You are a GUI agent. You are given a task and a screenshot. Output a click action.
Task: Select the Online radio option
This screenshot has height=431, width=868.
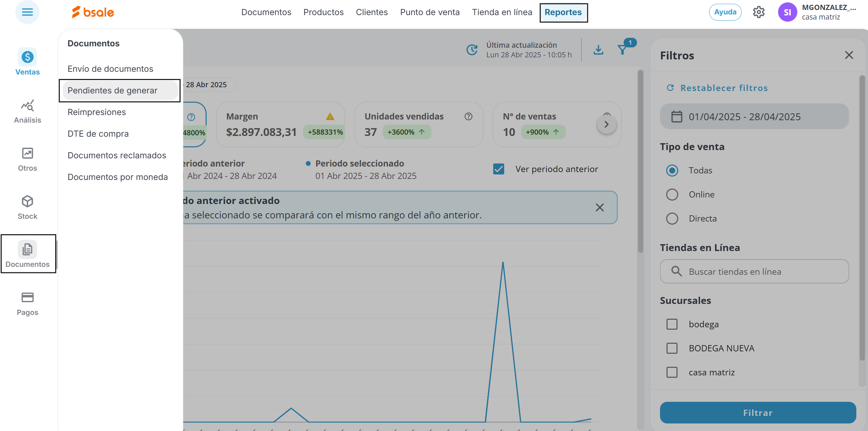pos(672,194)
